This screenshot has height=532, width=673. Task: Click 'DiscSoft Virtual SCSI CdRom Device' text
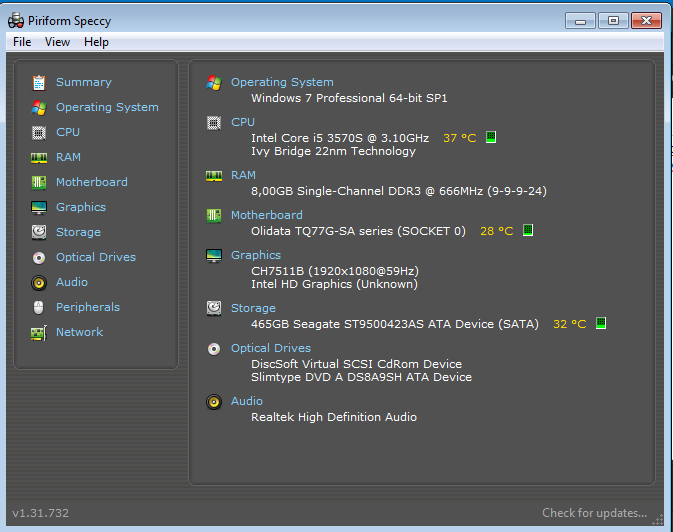tap(356, 364)
